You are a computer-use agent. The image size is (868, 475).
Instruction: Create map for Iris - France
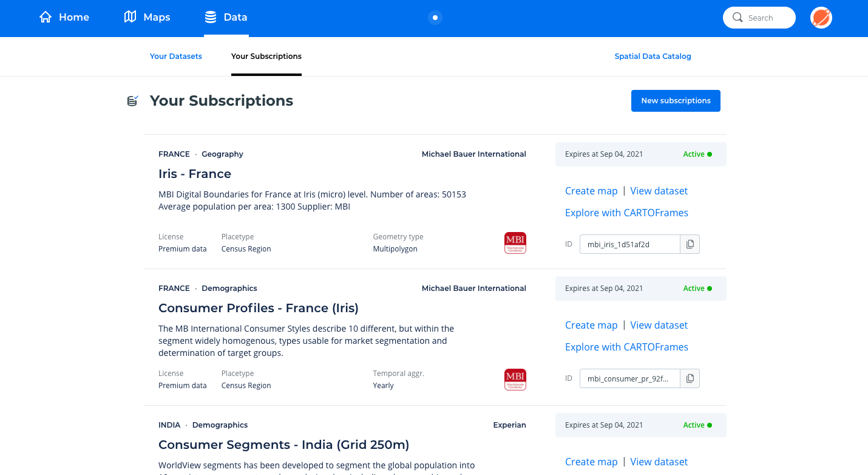[591, 191]
